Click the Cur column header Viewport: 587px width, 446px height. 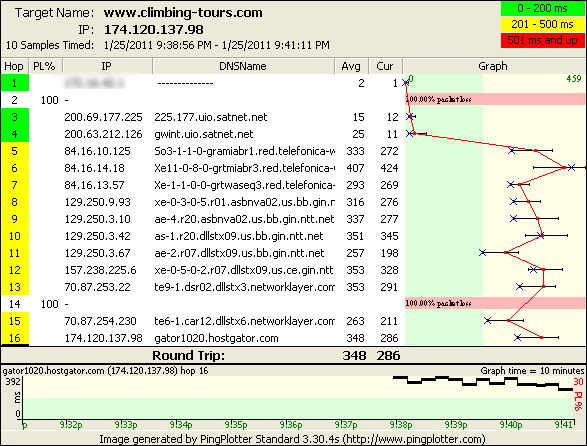point(385,66)
